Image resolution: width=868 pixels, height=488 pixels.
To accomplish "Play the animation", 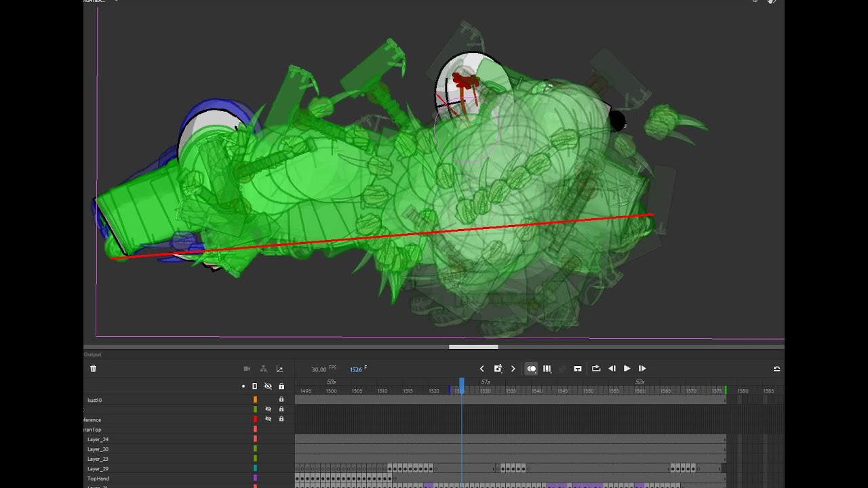I will coord(627,369).
